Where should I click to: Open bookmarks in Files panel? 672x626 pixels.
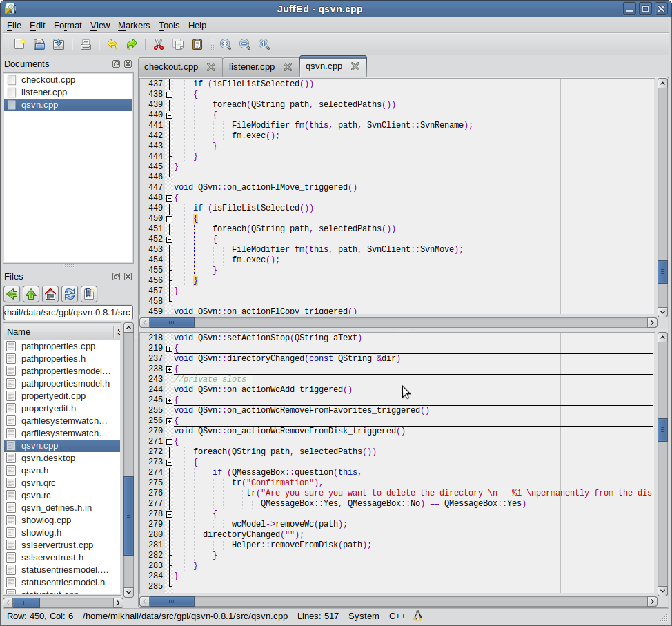tap(89, 294)
